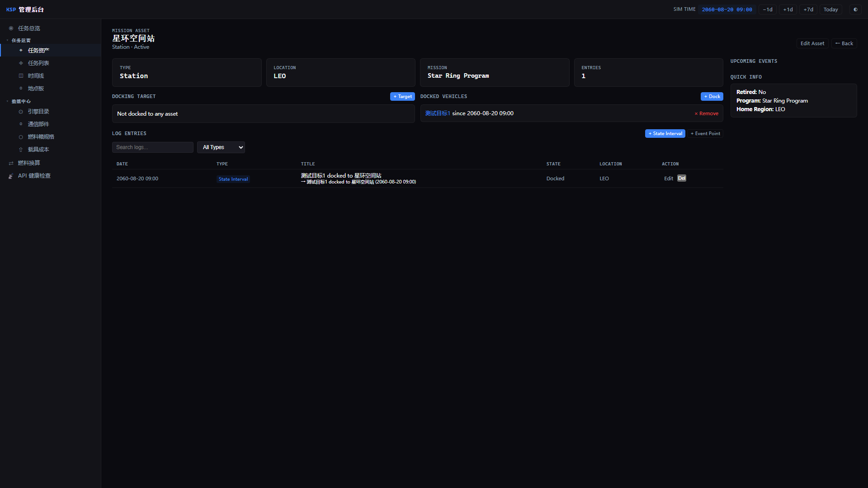Click the 'Station · Active' subtitle

coord(131,47)
